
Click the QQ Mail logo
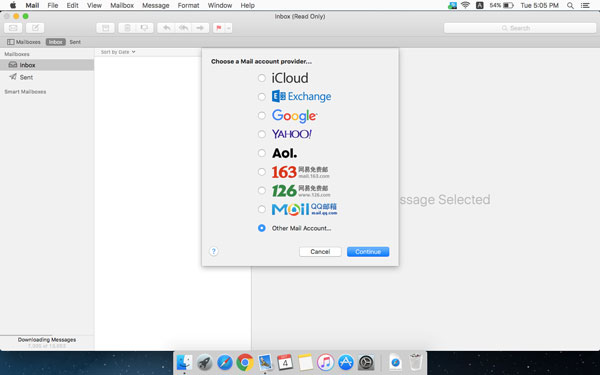(305, 209)
